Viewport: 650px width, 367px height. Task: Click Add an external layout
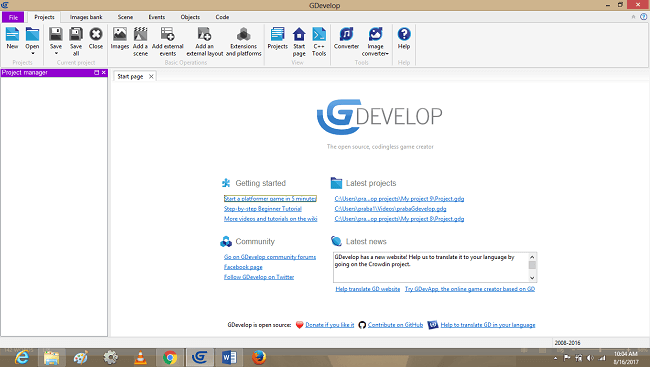(x=204, y=41)
